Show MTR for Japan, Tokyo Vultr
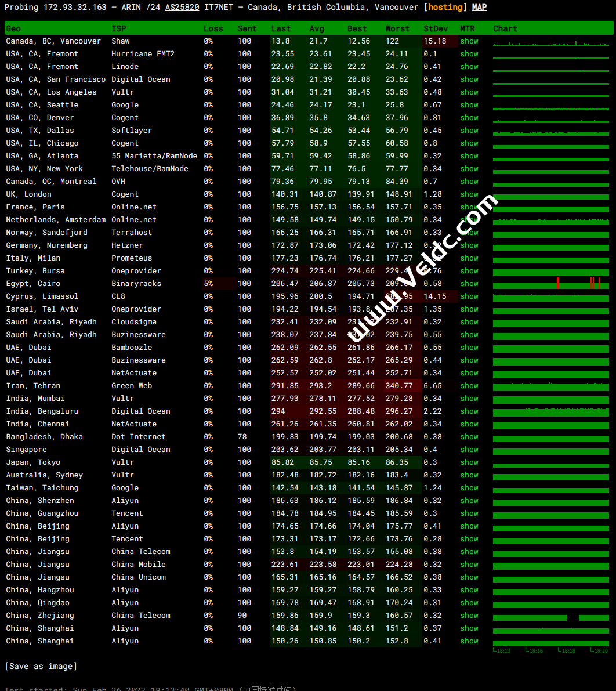The width and height of the screenshot is (616, 691). click(469, 462)
